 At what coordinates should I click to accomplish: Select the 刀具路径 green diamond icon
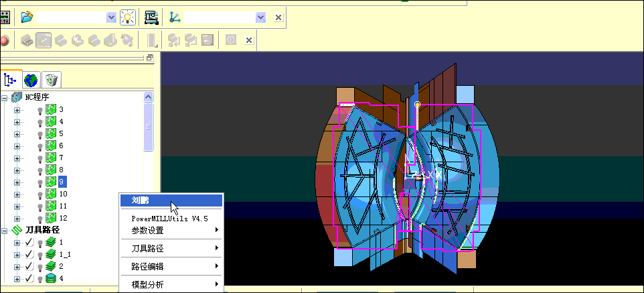coord(17,231)
